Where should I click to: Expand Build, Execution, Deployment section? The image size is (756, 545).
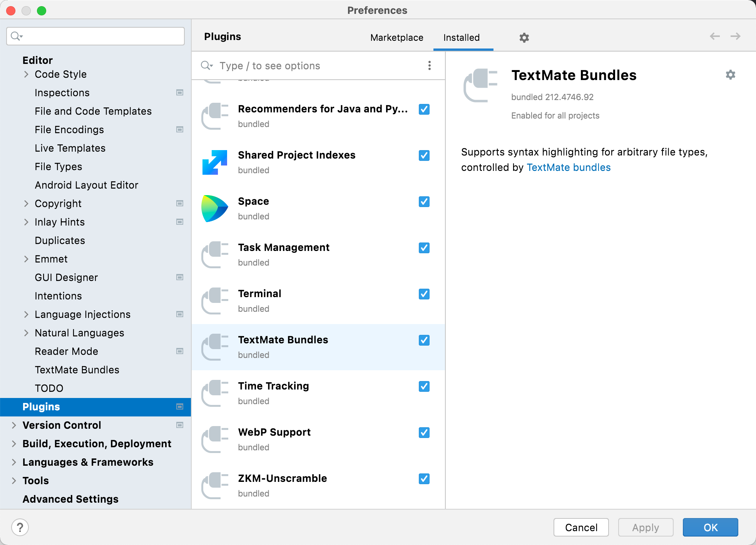(x=14, y=443)
